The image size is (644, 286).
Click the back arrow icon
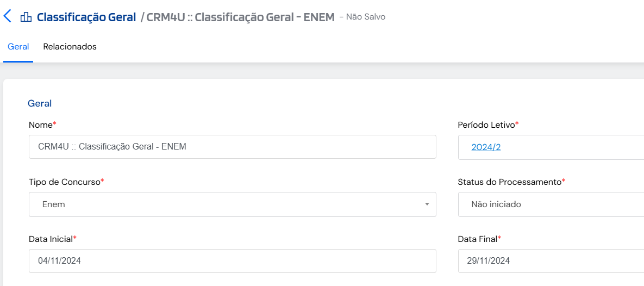pos(8,16)
